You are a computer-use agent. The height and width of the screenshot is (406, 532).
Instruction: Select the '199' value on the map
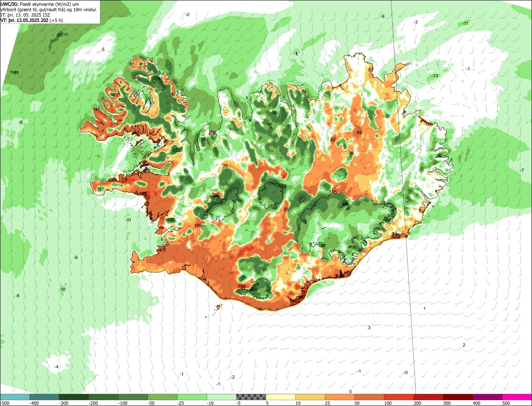(x=241, y=286)
